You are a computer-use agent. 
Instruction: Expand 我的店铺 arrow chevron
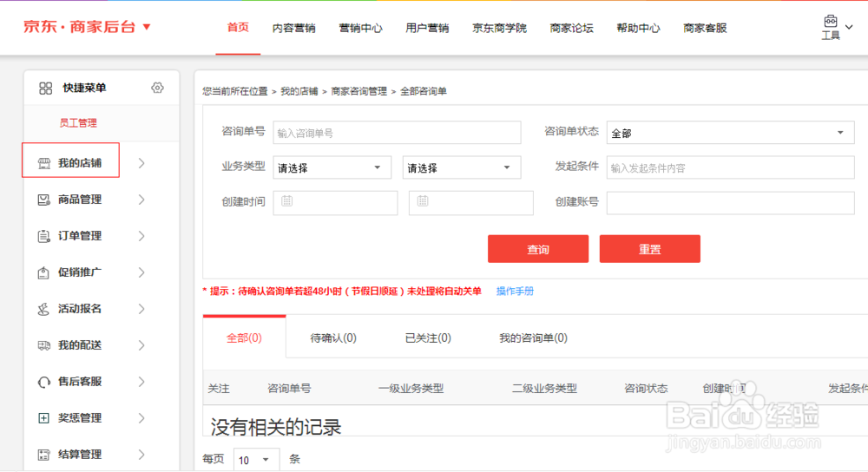(141, 163)
